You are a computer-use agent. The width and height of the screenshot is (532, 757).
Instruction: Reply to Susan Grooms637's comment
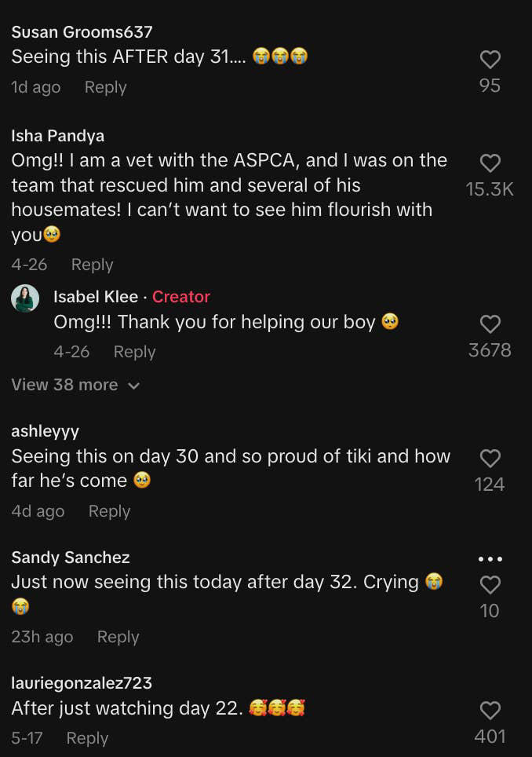click(105, 87)
